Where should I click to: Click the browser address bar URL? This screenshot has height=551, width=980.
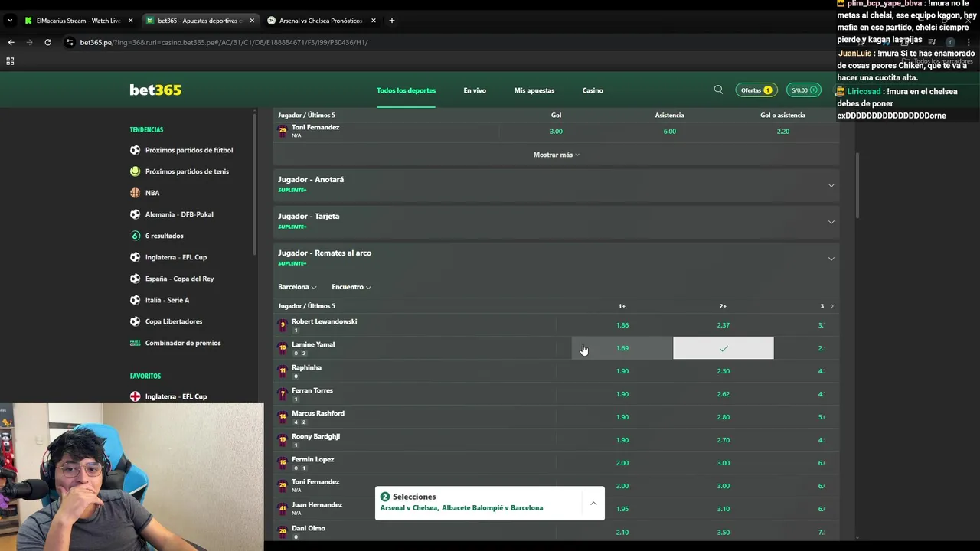point(224,42)
